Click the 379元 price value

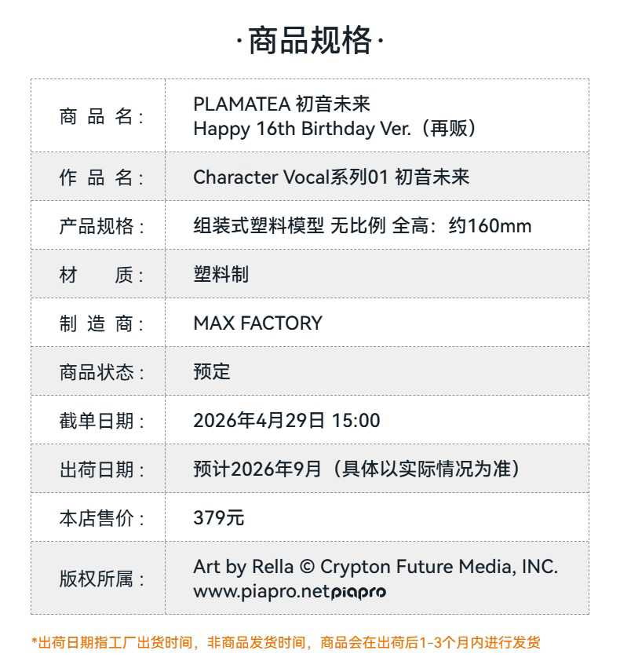pyautogui.click(x=218, y=518)
